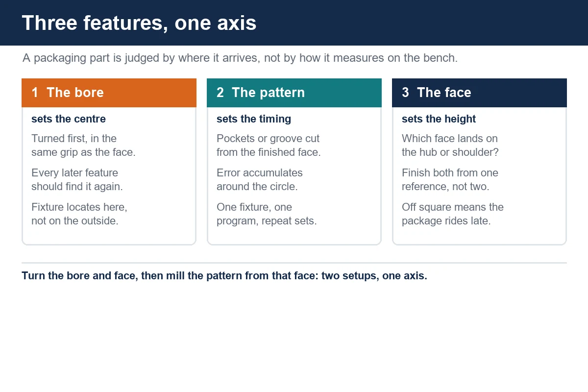Click the orange 'The bore' card header

[x=109, y=93]
